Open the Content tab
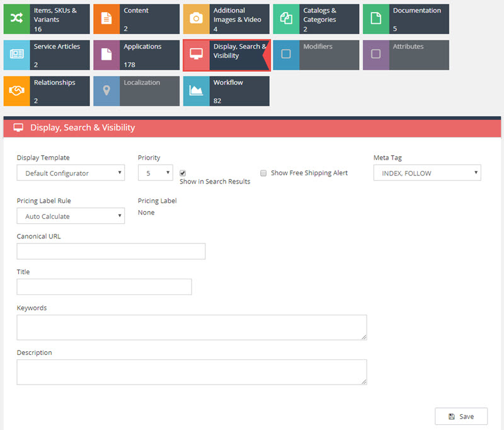This screenshot has height=430, width=504. click(x=136, y=19)
